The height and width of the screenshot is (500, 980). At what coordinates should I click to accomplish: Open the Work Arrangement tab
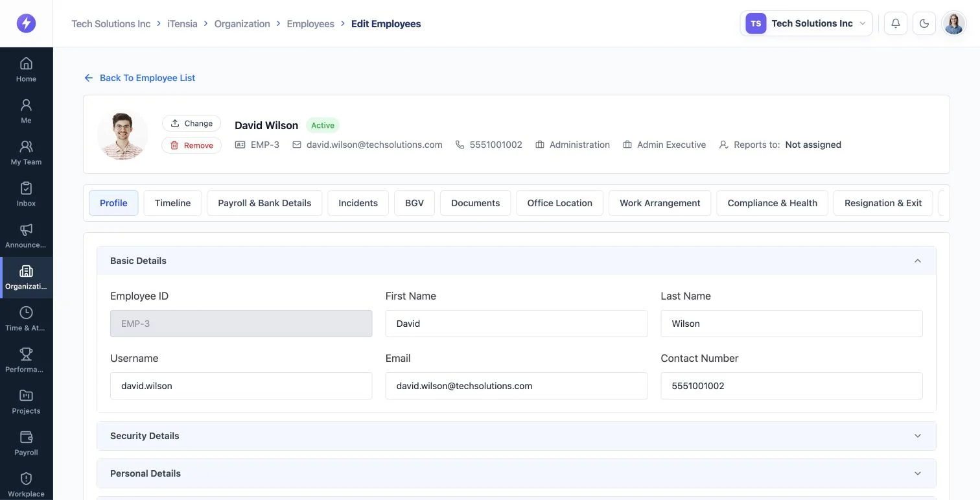point(660,203)
